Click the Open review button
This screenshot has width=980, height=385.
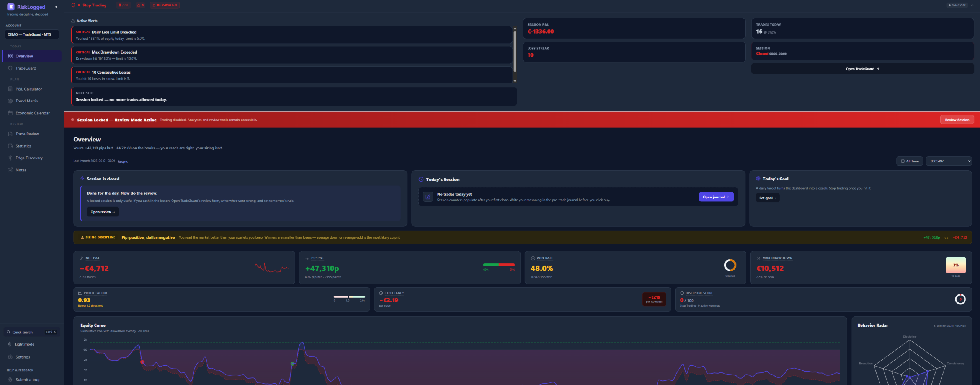coord(103,212)
